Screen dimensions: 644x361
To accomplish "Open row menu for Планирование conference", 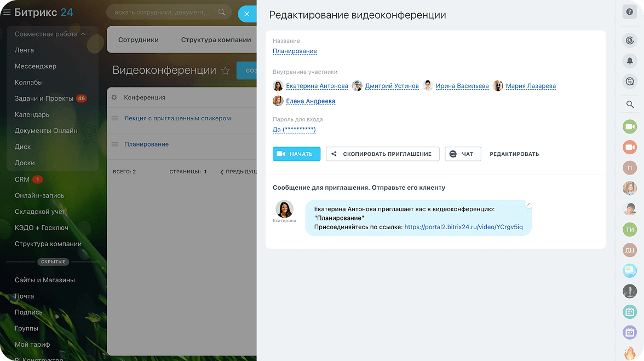I will [114, 144].
